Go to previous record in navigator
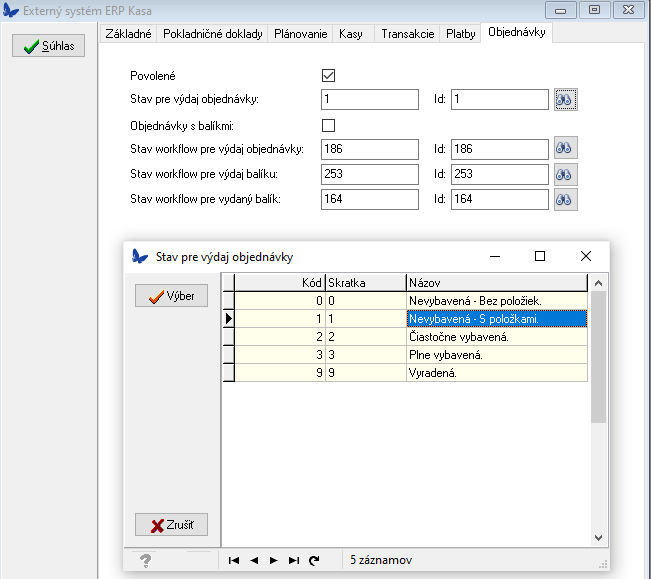Screen dimensions: 651x579 click(x=254, y=560)
